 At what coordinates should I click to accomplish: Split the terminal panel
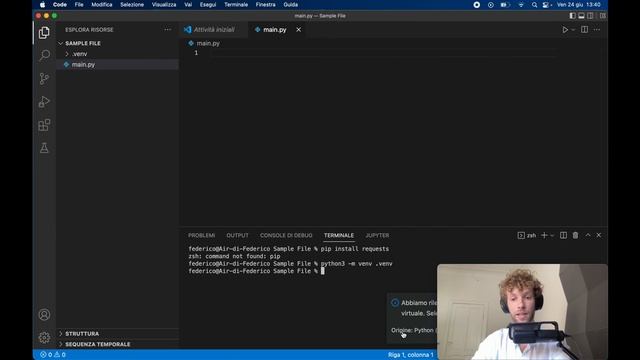click(x=563, y=236)
